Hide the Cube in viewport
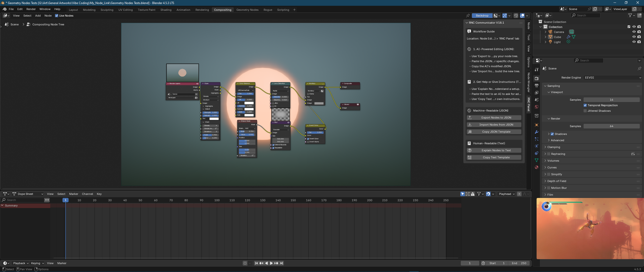 pyautogui.click(x=634, y=37)
